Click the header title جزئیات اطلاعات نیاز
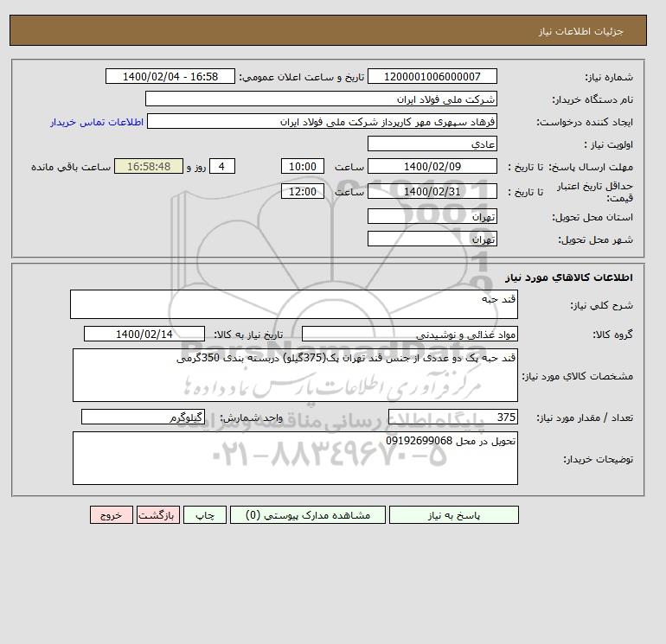Screen dimensions: 666x644 point(580,31)
